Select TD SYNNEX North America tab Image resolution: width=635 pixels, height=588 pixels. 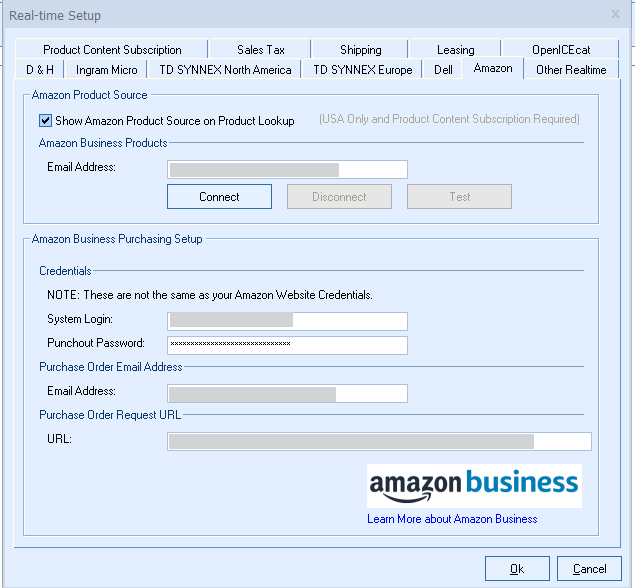click(225, 70)
